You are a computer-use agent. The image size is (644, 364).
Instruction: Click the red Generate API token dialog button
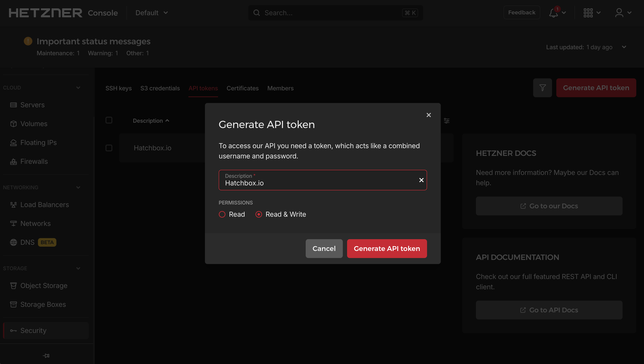[387, 249]
